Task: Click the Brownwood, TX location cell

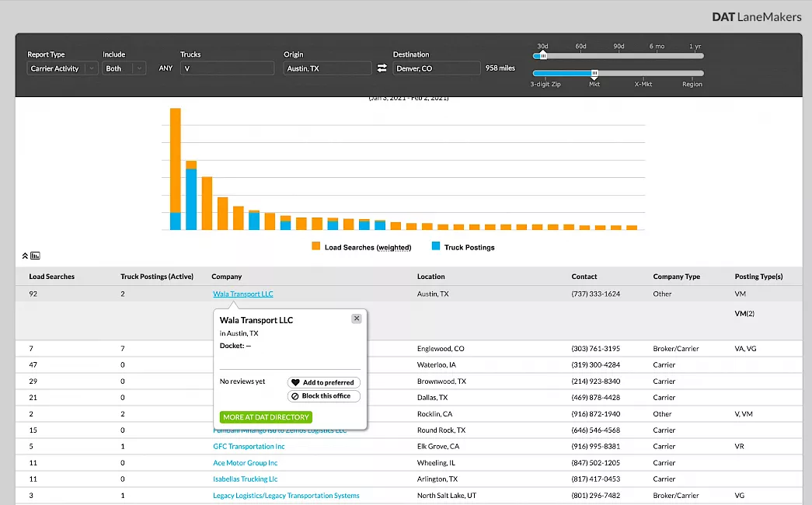Action: [441, 381]
